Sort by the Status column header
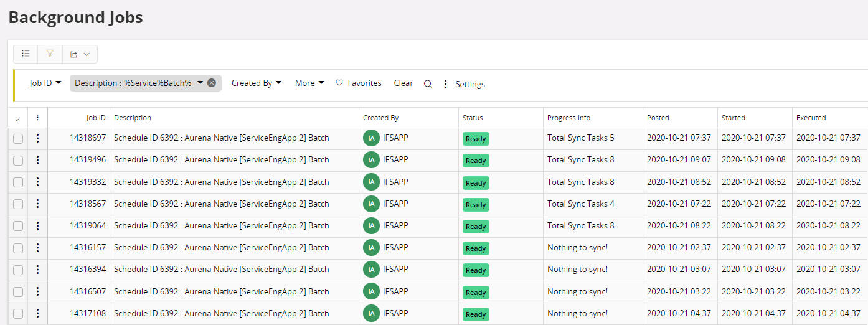Image resolution: width=868 pixels, height=325 pixels. click(x=473, y=118)
